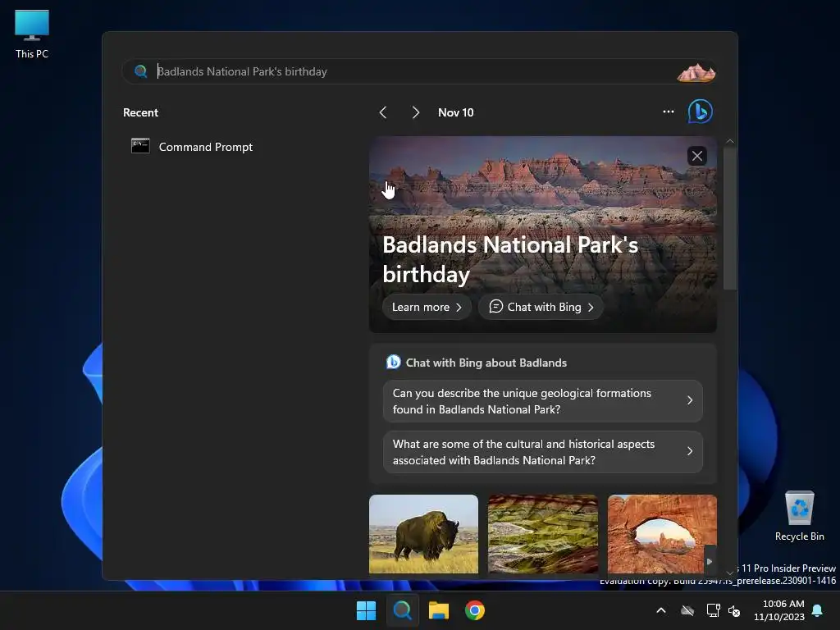Open the red rock arch thumbnail
This screenshot has height=630, width=840.
662,534
